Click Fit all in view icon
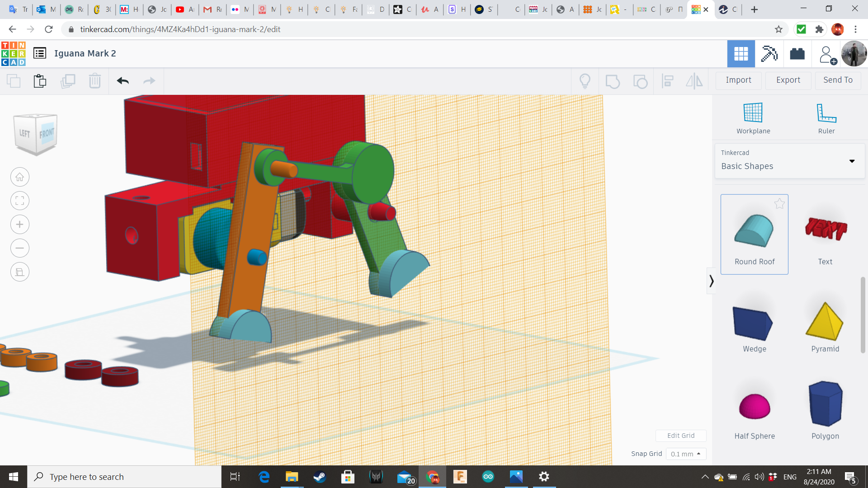 (x=20, y=201)
